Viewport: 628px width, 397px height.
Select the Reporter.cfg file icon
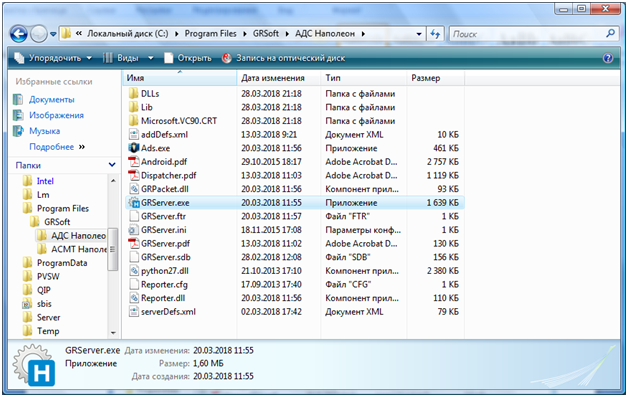(x=133, y=284)
